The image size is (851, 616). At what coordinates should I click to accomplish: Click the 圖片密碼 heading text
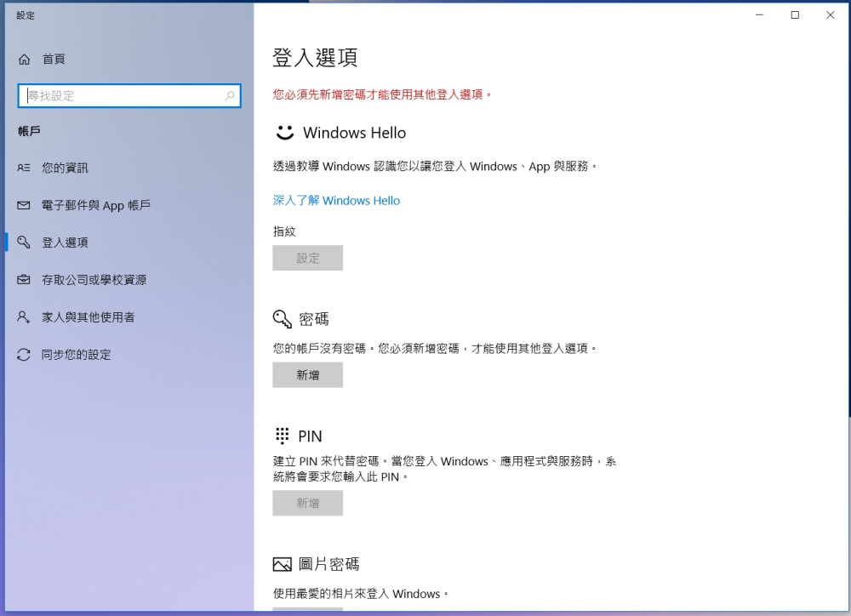pos(328,564)
